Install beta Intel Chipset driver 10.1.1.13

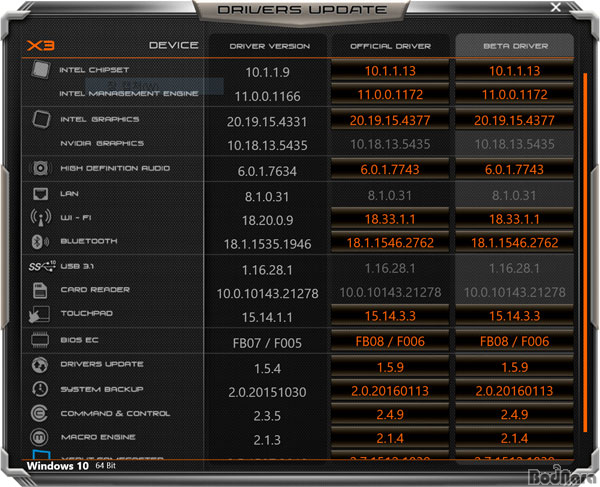(x=514, y=70)
